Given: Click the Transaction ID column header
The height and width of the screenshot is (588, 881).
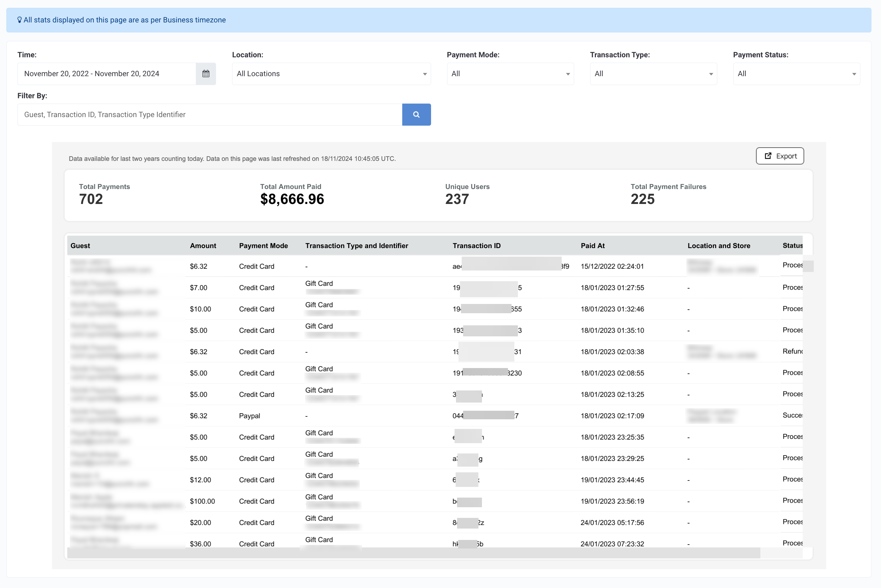Looking at the screenshot, I should [476, 246].
